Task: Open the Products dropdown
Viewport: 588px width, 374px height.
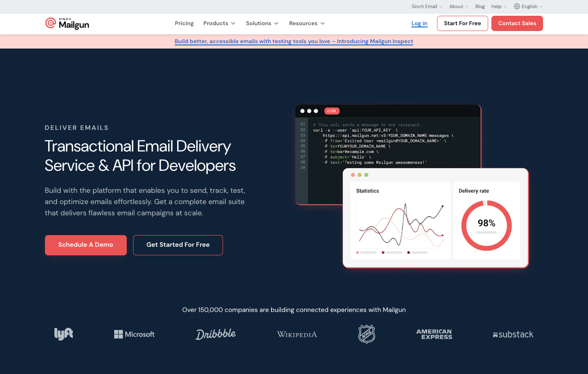Action: 219,23
